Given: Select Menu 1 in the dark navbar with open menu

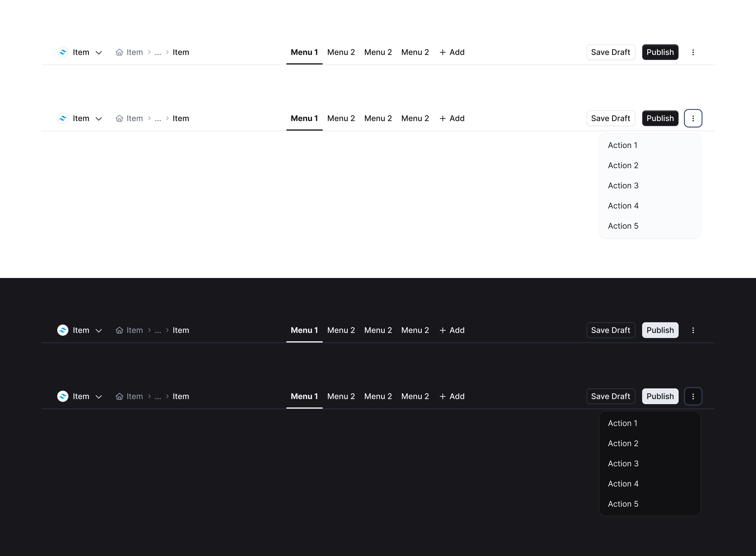Looking at the screenshot, I should tap(304, 396).
